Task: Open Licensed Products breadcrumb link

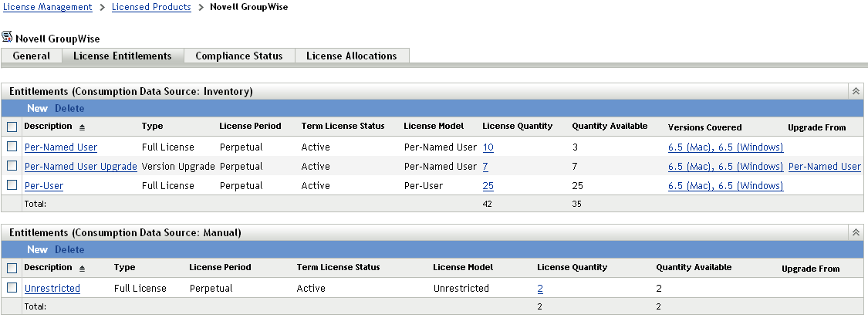Action: click(151, 7)
